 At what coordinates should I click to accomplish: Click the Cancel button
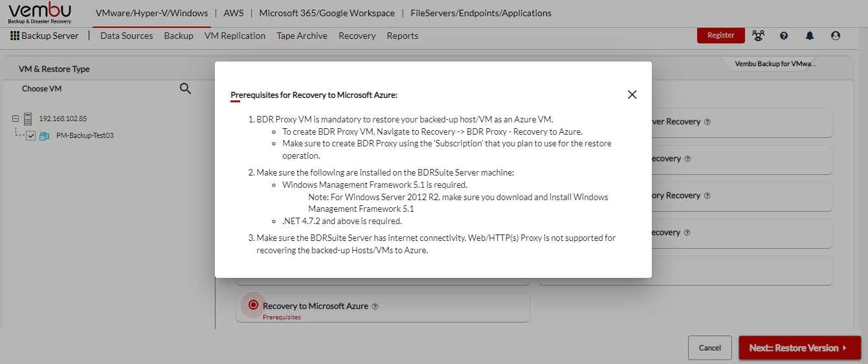pyautogui.click(x=710, y=348)
